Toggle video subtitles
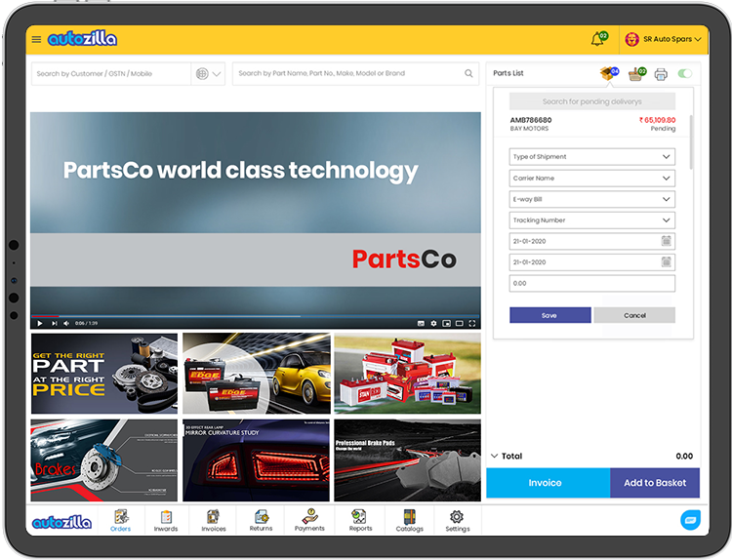Viewport: 732px width, 560px height. click(421, 323)
